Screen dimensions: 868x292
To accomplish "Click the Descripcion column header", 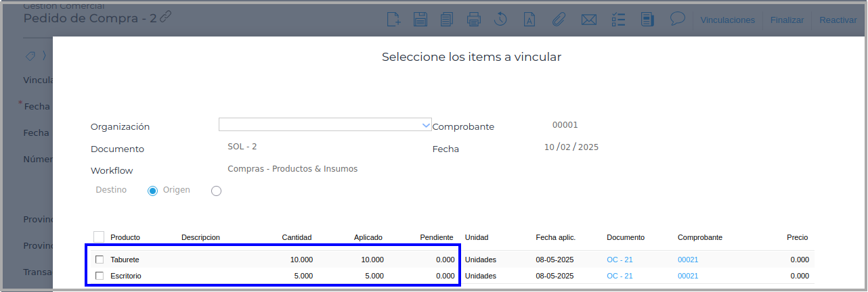I will 200,237.
